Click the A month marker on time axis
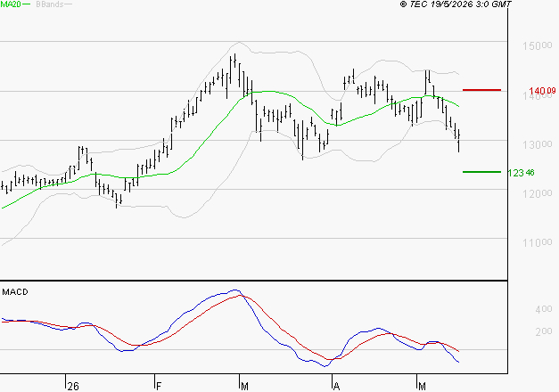The image size is (559, 392). tap(336, 387)
